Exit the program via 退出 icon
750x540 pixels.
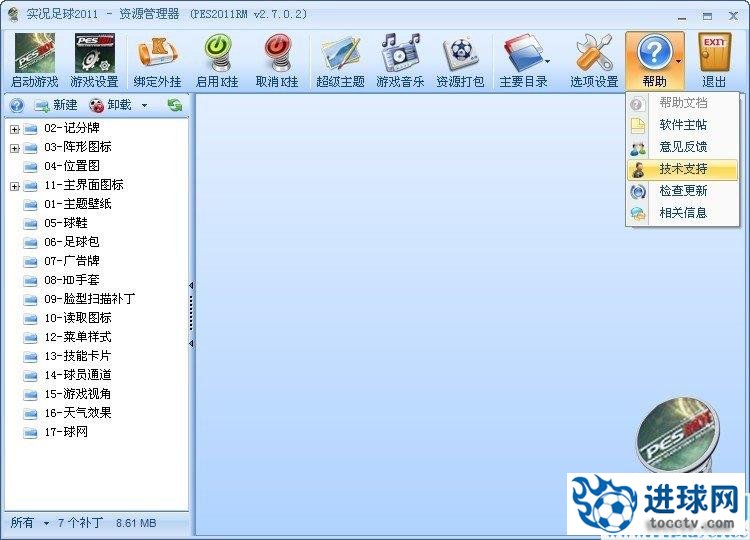click(x=715, y=61)
